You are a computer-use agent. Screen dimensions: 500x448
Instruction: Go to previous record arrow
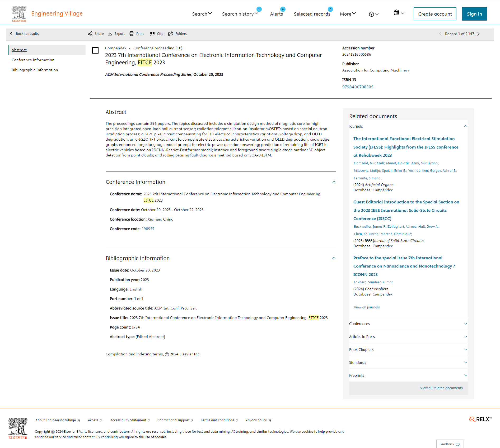(x=440, y=34)
